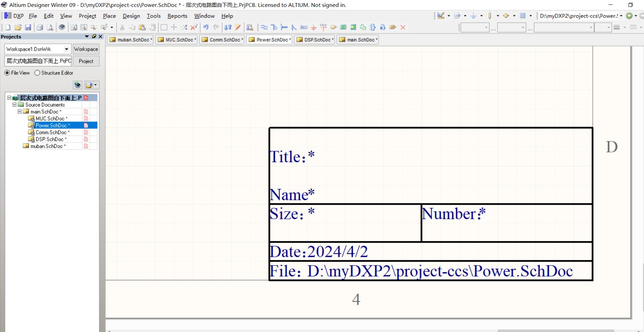
Task: Click the Workspace button
Action: tap(86, 49)
